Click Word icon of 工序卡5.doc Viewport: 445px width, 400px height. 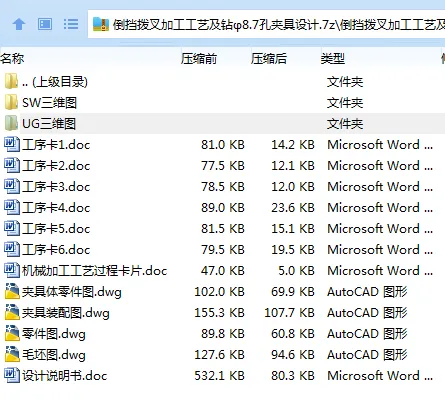[12, 228]
